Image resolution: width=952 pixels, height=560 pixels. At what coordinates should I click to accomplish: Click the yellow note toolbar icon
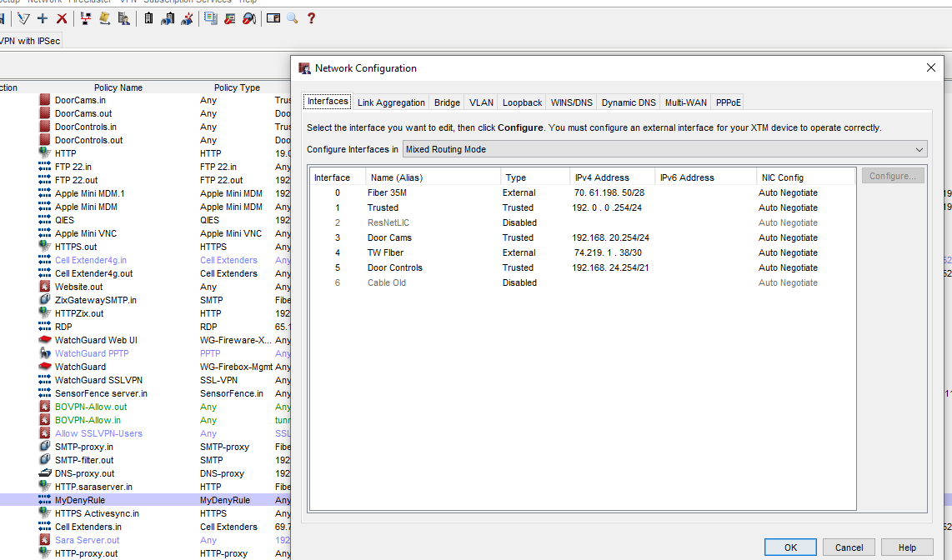pyautogui.click(x=105, y=18)
